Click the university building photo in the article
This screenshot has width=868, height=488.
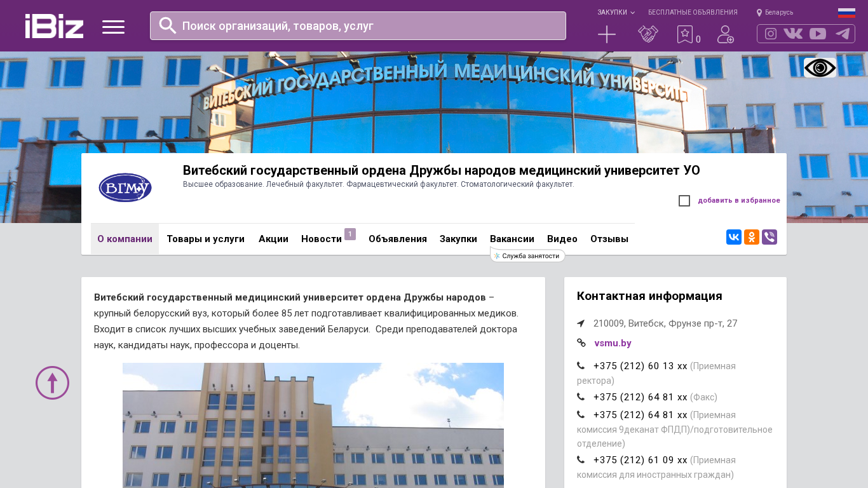(x=313, y=425)
